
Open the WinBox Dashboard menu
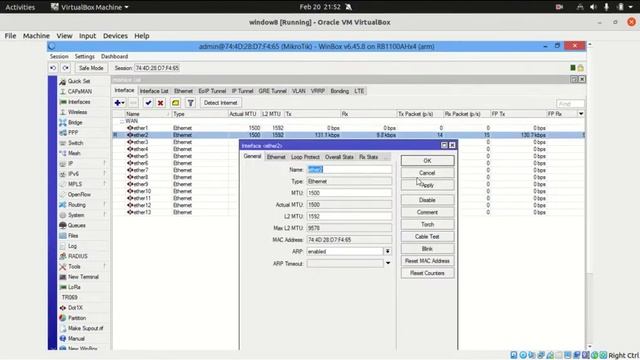coord(114,56)
